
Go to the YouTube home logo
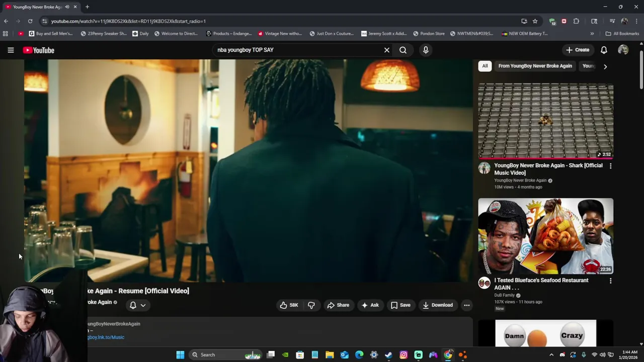(38, 50)
